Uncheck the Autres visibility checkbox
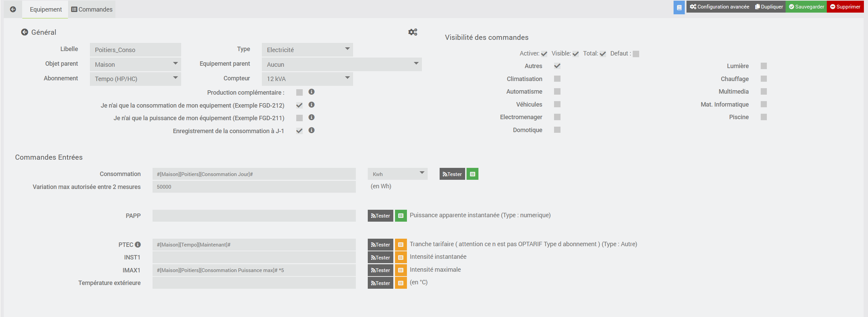The width and height of the screenshot is (868, 317). tap(557, 66)
